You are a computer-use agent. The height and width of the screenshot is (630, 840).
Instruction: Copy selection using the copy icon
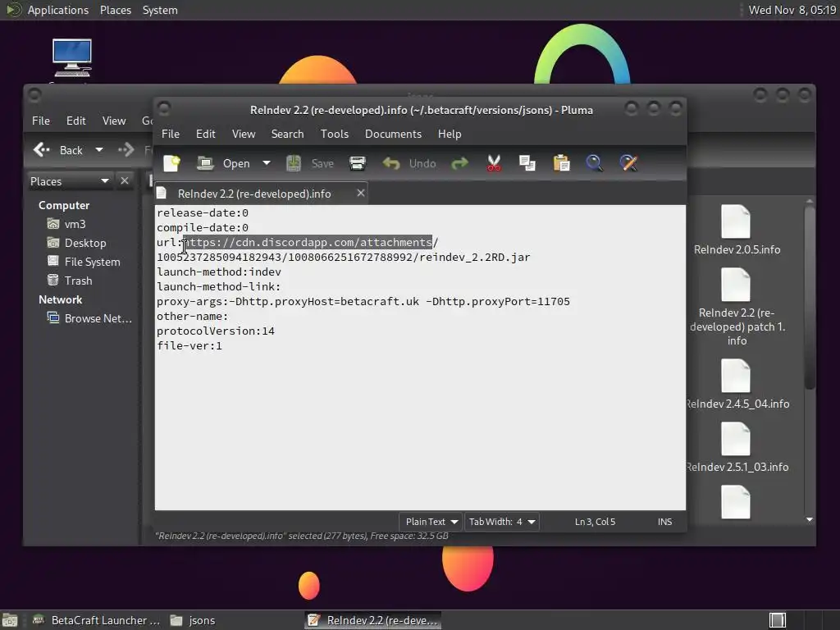click(x=527, y=163)
